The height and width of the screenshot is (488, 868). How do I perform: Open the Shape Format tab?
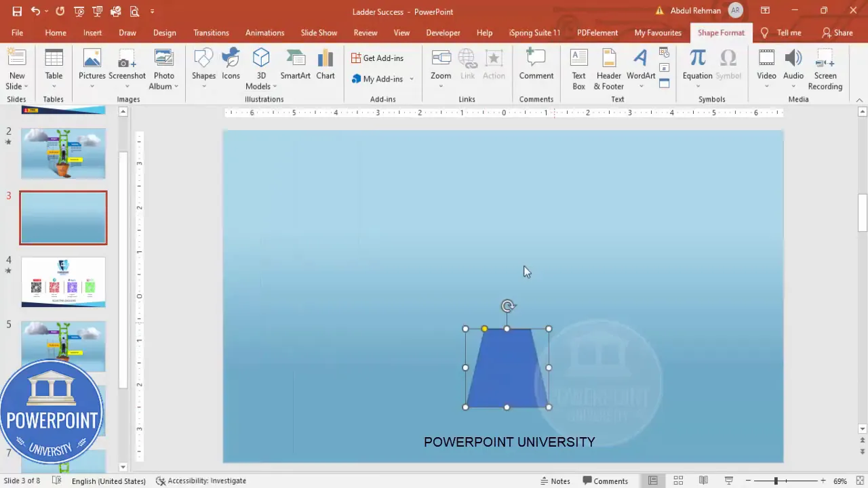(721, 33)
